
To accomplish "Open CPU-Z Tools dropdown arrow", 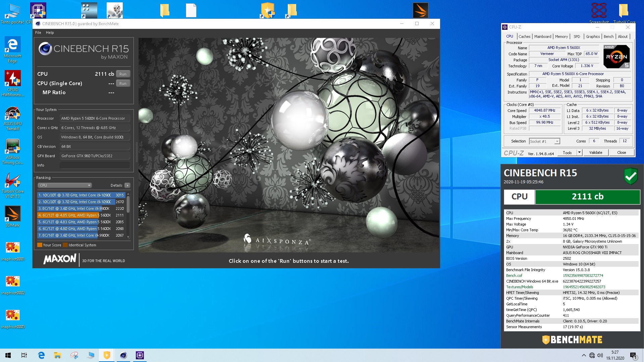I will click(x=579, y=153).
